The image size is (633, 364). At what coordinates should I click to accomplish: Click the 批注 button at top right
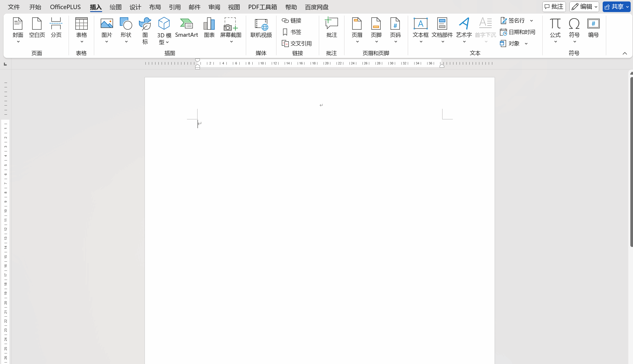coord(554,7)
